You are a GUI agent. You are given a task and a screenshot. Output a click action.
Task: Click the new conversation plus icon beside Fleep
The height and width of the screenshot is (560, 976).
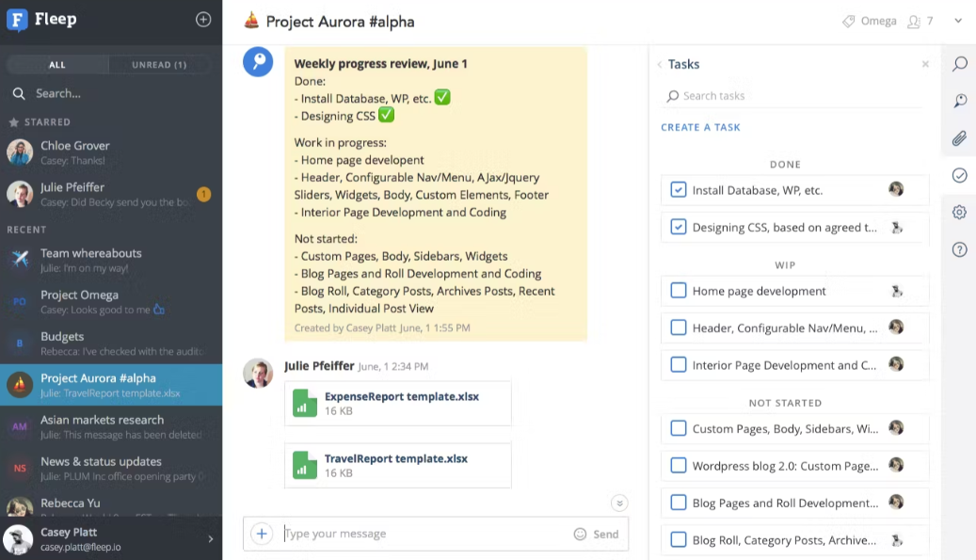203,19
